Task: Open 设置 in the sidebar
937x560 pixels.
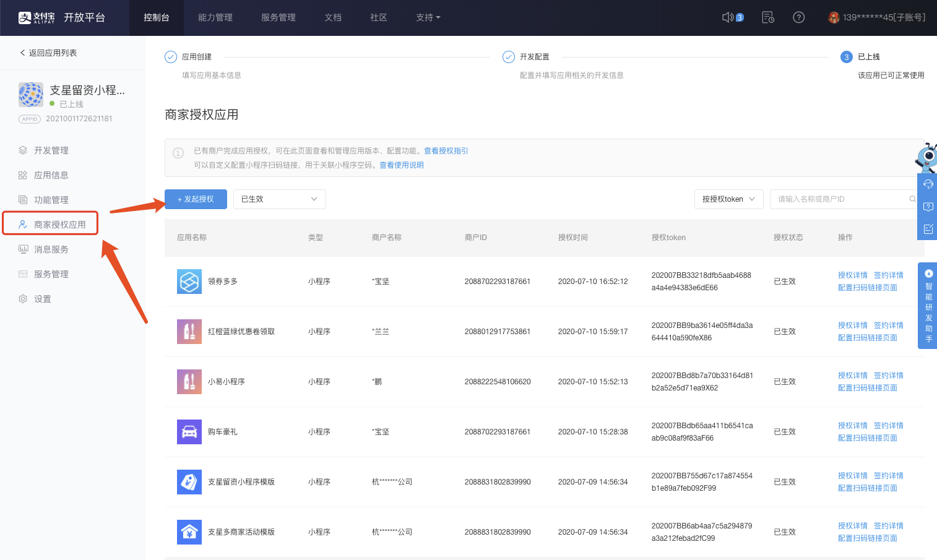Action: tap(43, 299)
